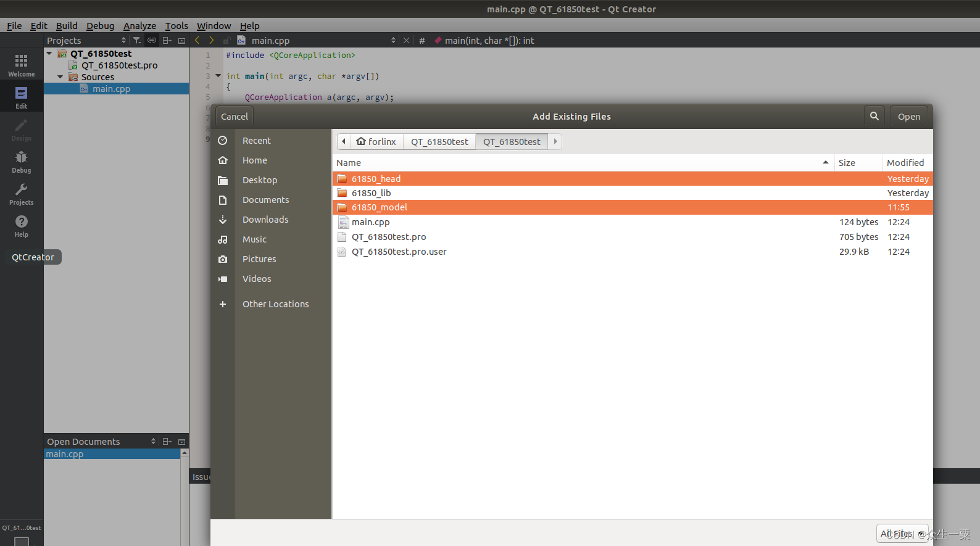Click the Music note icon in sidebar
980x546 pixels.
tap(223, 239)
